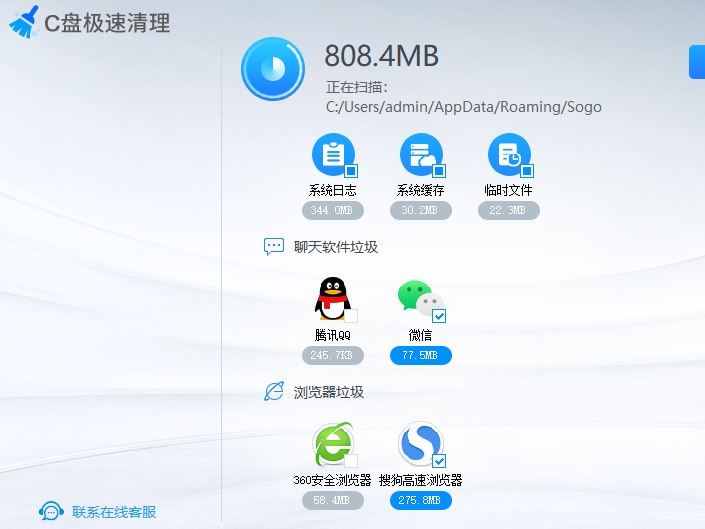705x529 pixels.
Task: Click the 搜狗高速浏览器 icon
Action: point(420,444)
